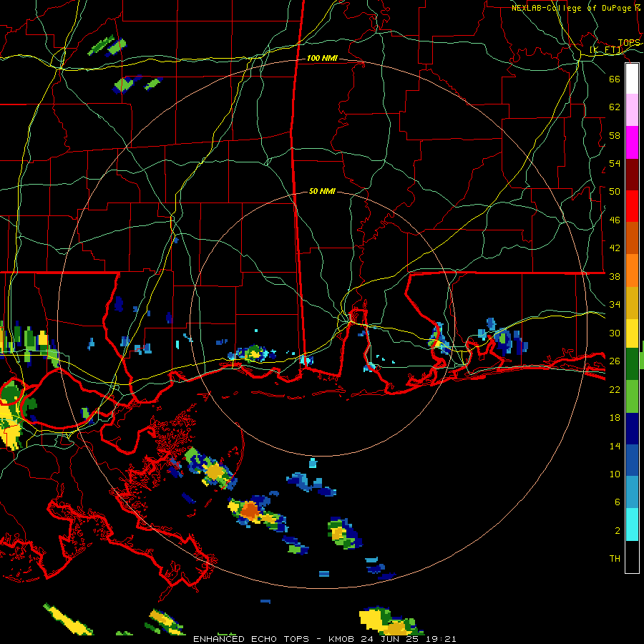Click the legend value "62"

[615, 107]
